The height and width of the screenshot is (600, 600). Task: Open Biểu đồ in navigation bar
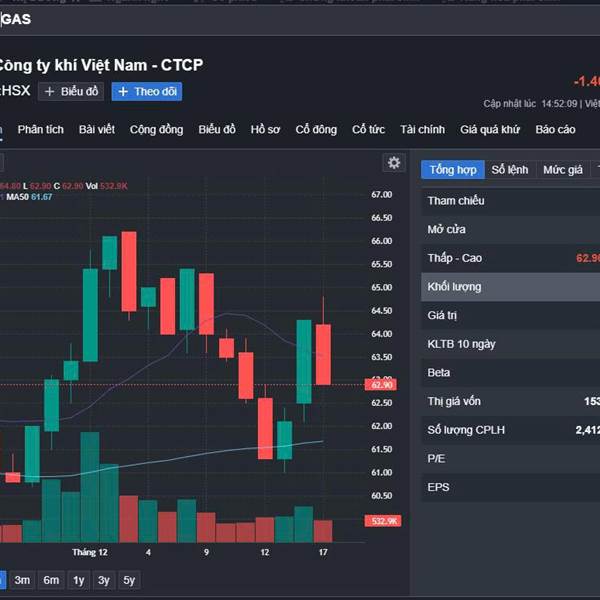[x=217, y=130]
